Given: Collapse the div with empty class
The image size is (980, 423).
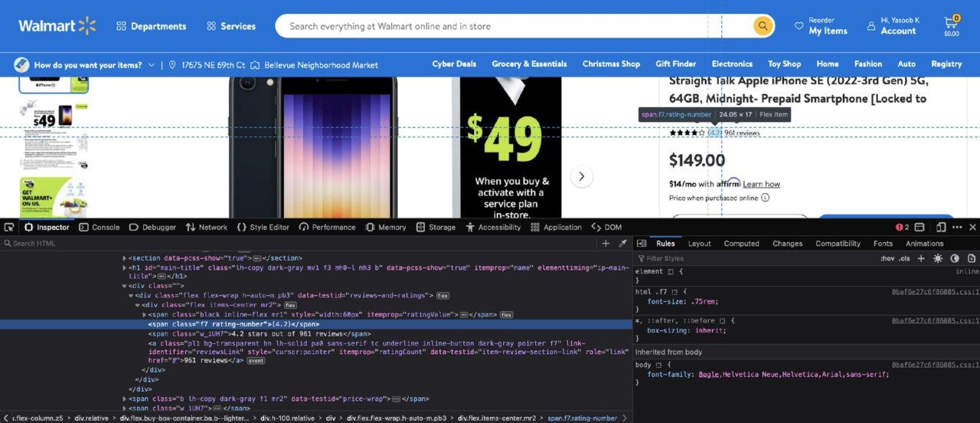Looking at the screenshot, I should pyautogui.click(x=125, y=285).
